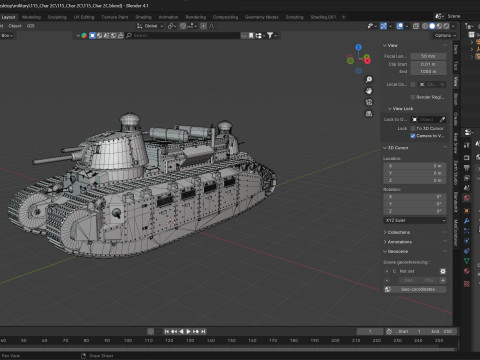Select material preview shading
Viewport: 480px width, 360px height.
pyautogui.click(x=439, y=26)
